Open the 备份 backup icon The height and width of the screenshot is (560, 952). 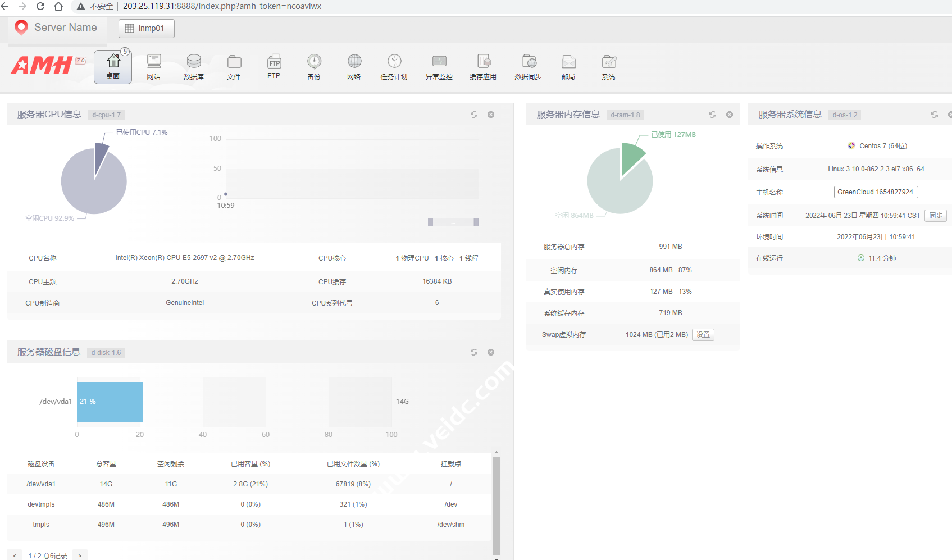tap(314, 66)
